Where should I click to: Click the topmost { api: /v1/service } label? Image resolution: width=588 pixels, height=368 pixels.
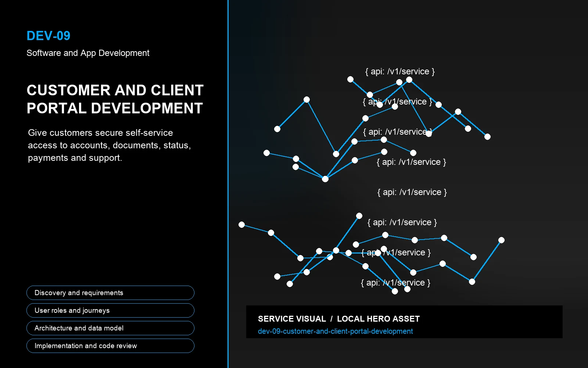[400, 71]
